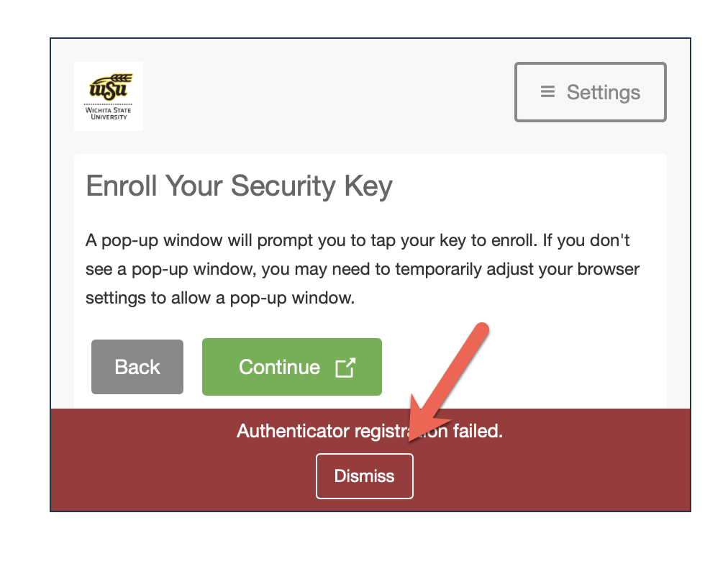
Task: Click the pop-up window instructions paragraph
Action: 363,268
